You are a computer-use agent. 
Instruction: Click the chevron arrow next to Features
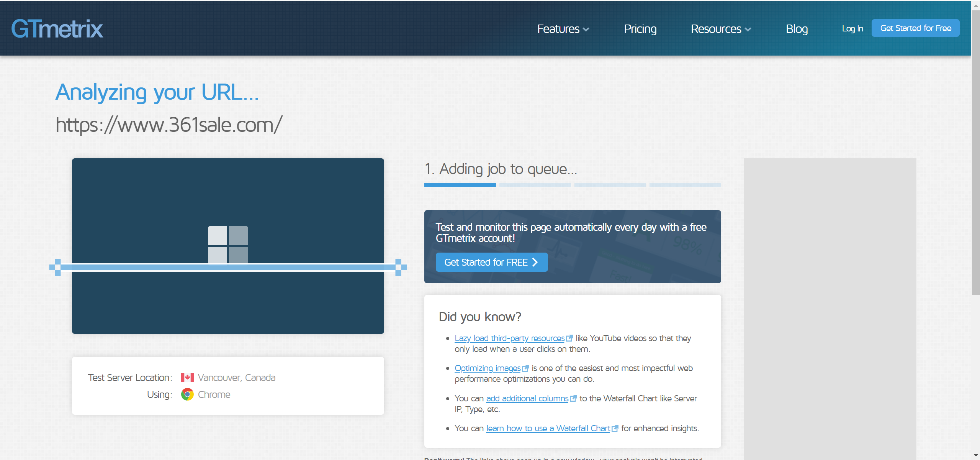point(586,30)
